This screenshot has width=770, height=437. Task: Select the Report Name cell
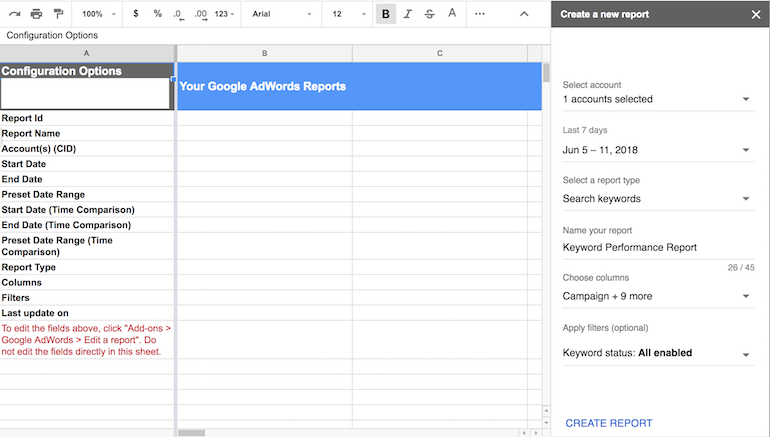click(x=87, y=134)
